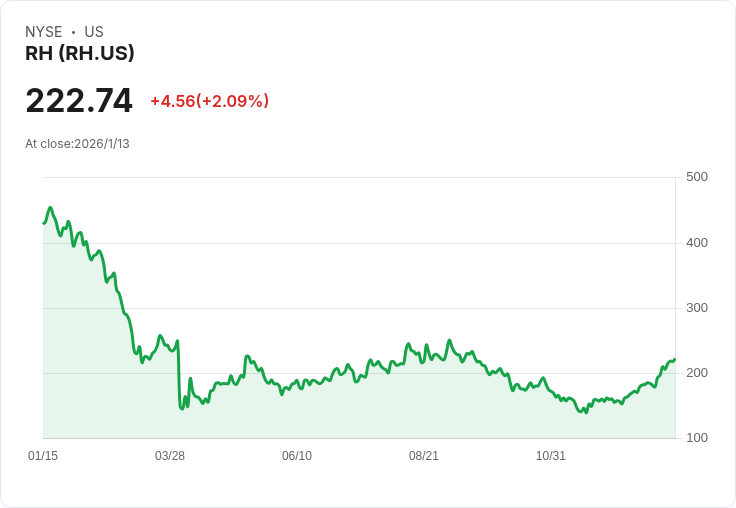Image resolution: width=736 pixels, height=508 pixels.
Task: Select the 200 price axis label
Action: [696, 373]
